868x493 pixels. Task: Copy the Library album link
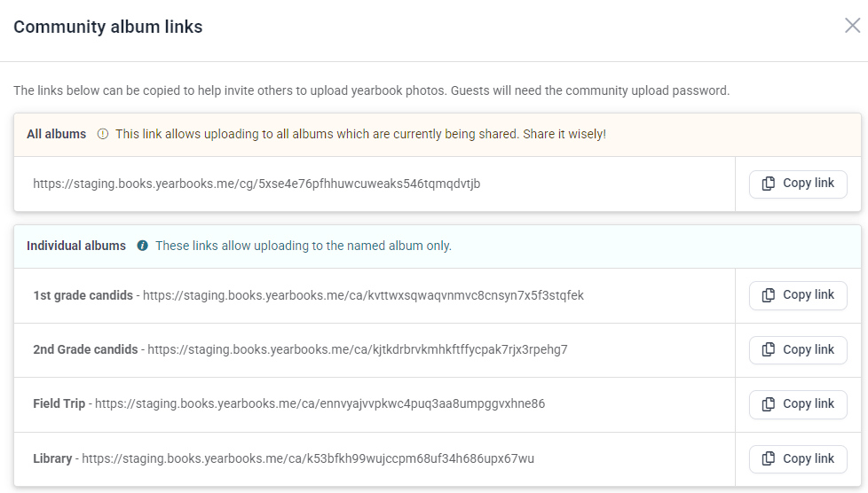[798, 458]
